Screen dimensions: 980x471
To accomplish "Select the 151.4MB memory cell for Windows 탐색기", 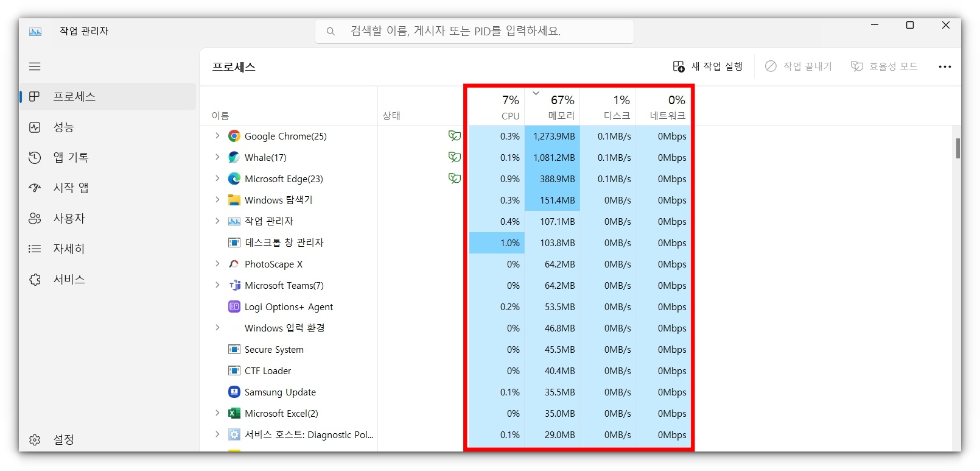I will click(552, 200).
